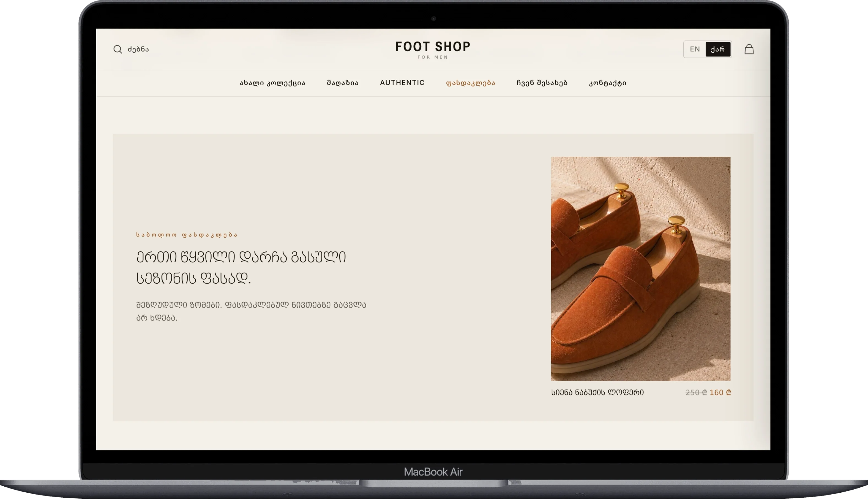Select the ქარ language option

718,49
